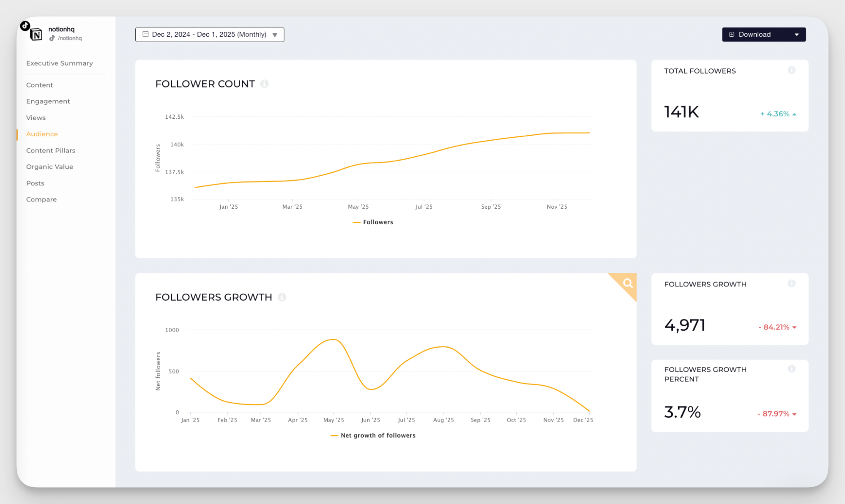Image resolution: width=845 pixels, height=504 pixels.
Task: Click the orange Audience highlight indicator bar
Action: click(x=17, y=134)
